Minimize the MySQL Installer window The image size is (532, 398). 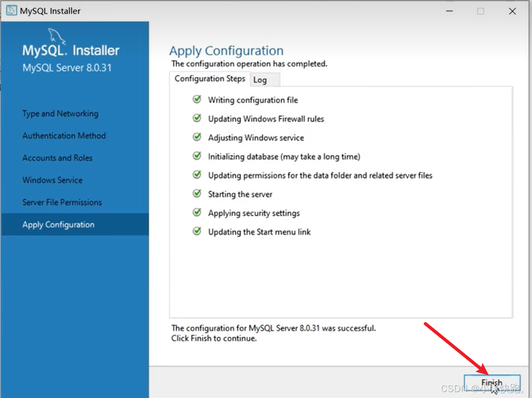[x=450, y=11]
